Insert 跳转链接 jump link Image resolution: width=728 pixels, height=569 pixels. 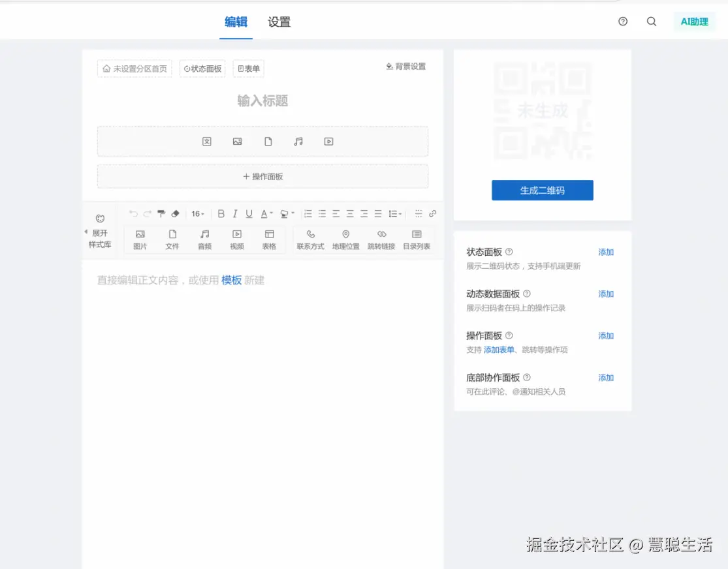pos(381,239)
